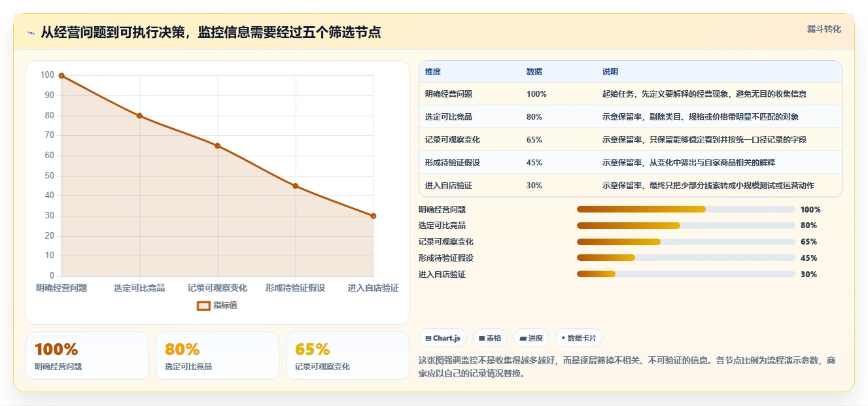Click the 进入自店验证 label beside its progress bar

[x=442, y=275]
